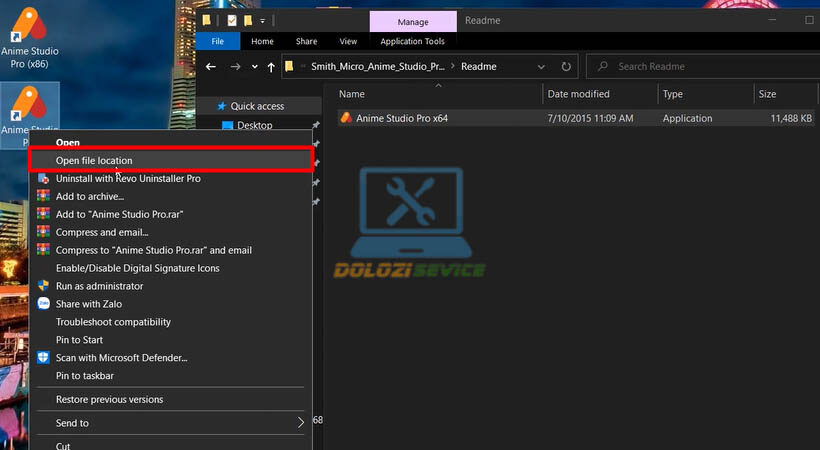
Task: Sort files by Date modified column
Action: click(x=578, y=94)
